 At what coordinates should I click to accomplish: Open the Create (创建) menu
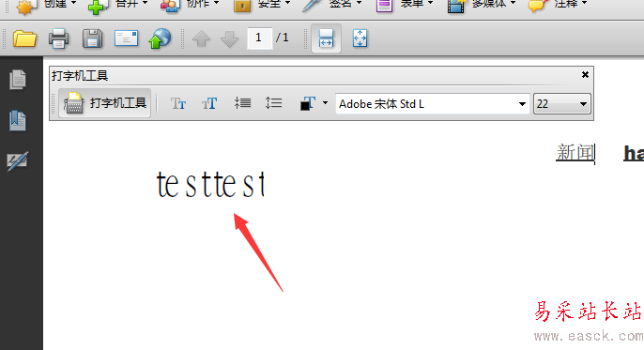[46, 5]
